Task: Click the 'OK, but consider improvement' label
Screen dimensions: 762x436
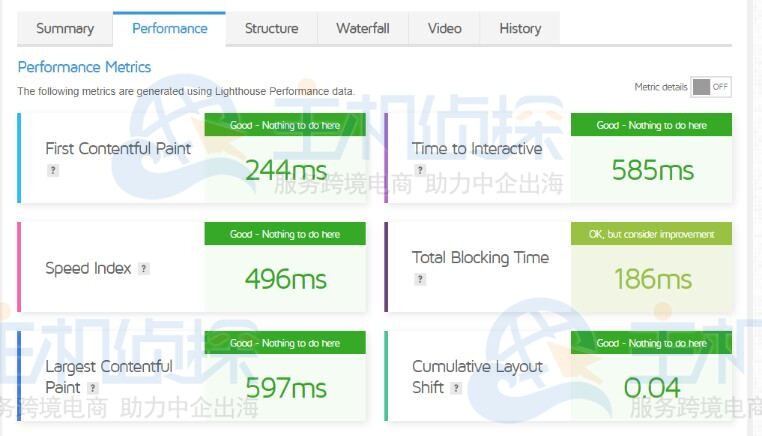Action: pos(652,234)
